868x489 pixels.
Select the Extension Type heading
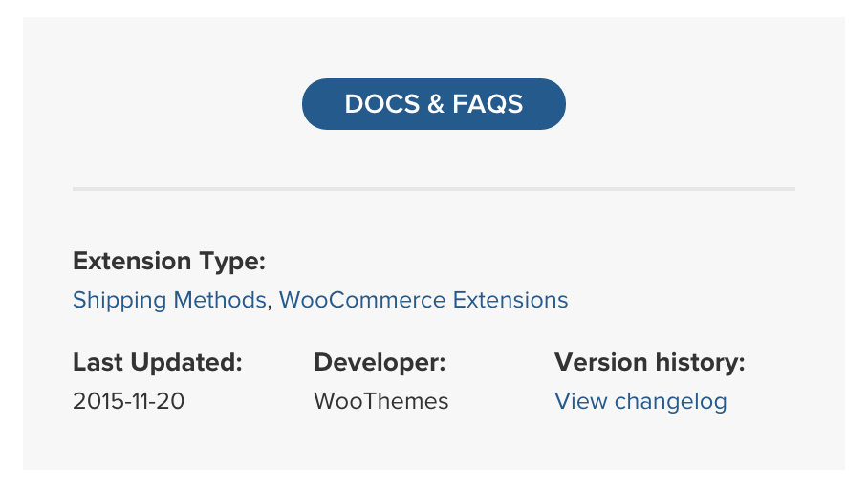(169, 262)
